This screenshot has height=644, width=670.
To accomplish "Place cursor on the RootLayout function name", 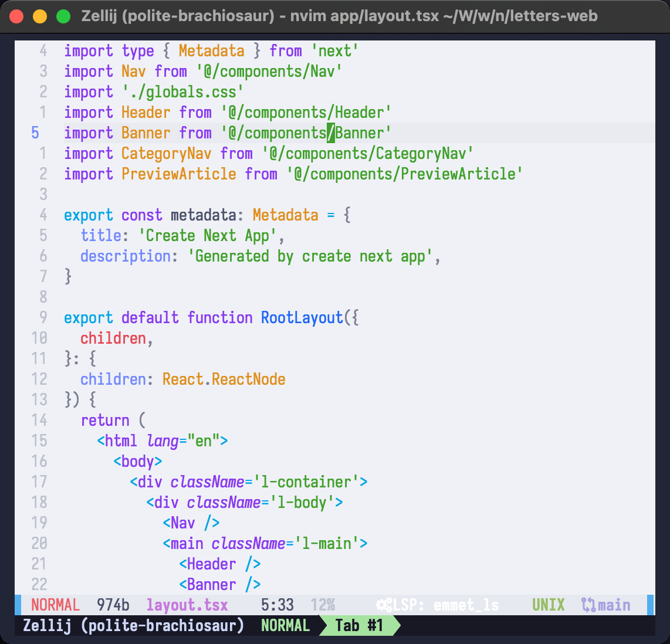I will coord(302,318).
